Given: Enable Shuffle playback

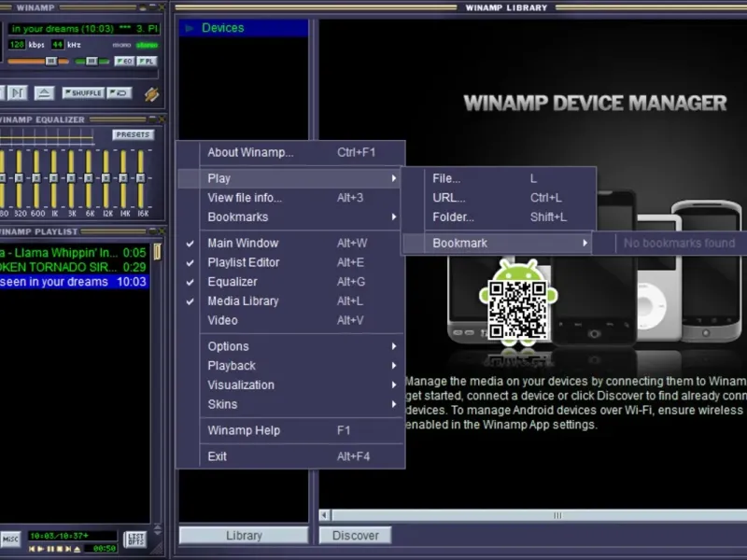Looking at the screenshot, I should tap(83, 92).
